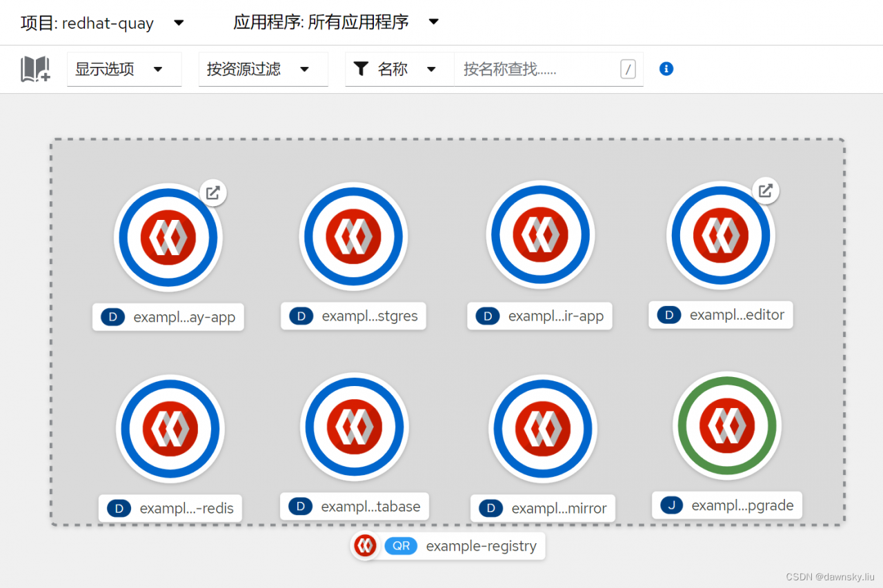
Task: Click the slash shortcut hint in search
Action: point(628,69)
